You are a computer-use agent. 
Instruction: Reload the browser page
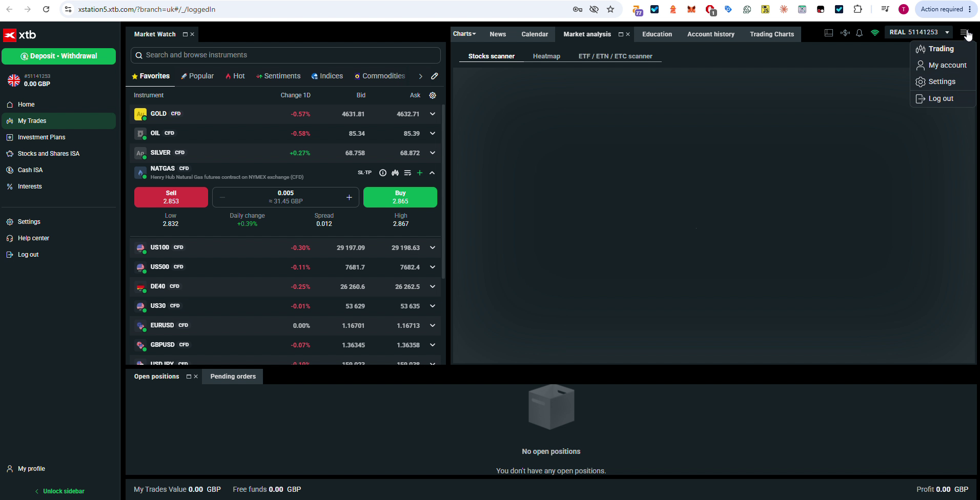pyautogui.click(x=46, y=9)
